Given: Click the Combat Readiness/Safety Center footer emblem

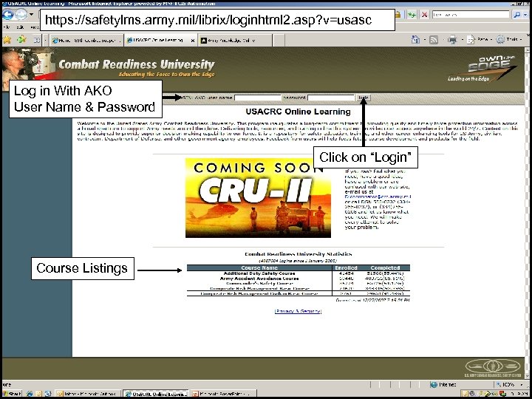Looking at the screenshot, I should (492, 368).
